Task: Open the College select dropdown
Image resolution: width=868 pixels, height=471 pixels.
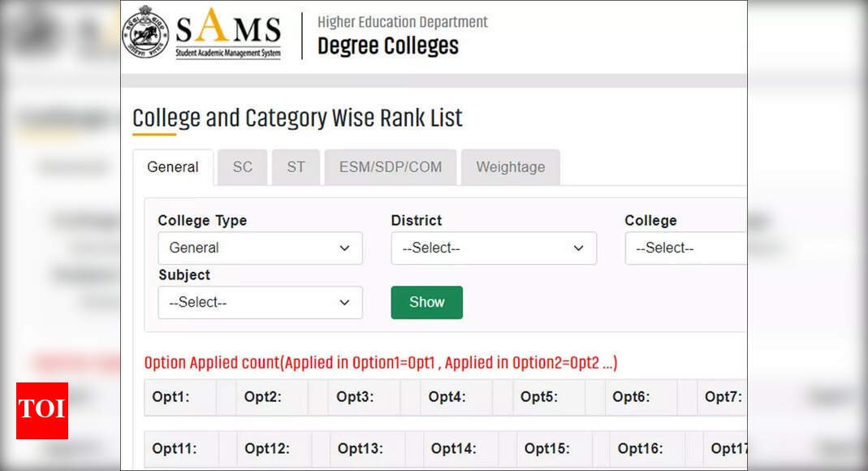Action: click(686, 248)
